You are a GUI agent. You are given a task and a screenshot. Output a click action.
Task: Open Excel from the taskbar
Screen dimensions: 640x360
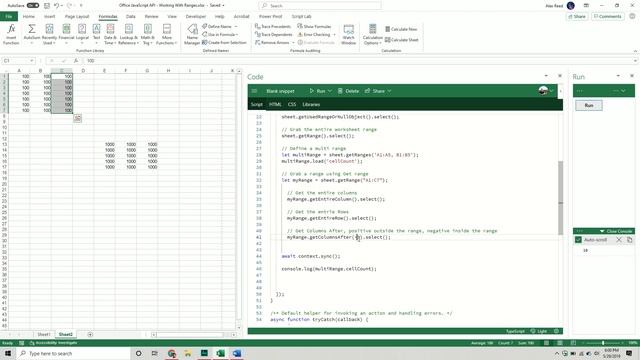220,353
